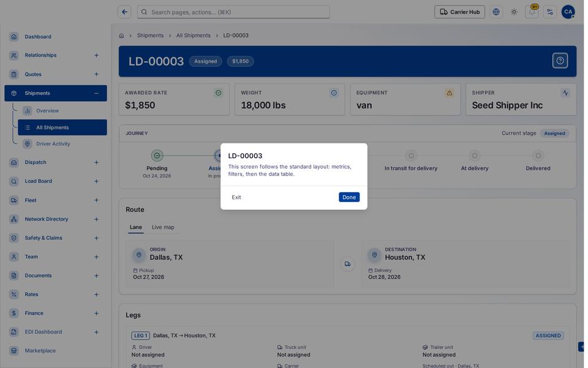Select the In transit for delivery stage marker

pos(411,155)
